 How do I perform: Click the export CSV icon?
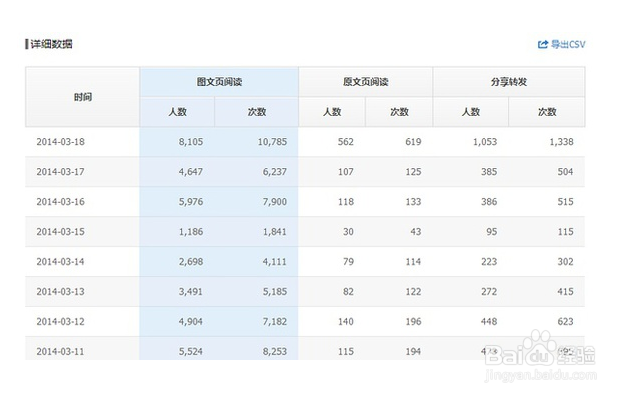coord(543,44)
